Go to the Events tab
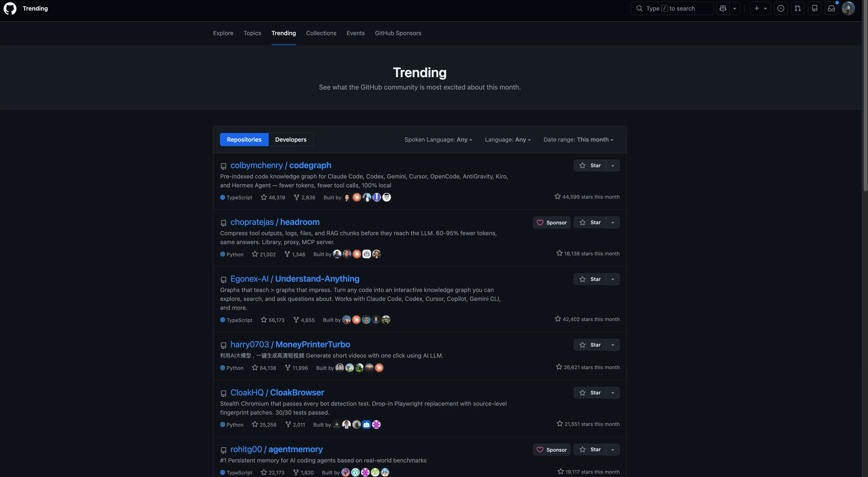 [x=355, y=33]
